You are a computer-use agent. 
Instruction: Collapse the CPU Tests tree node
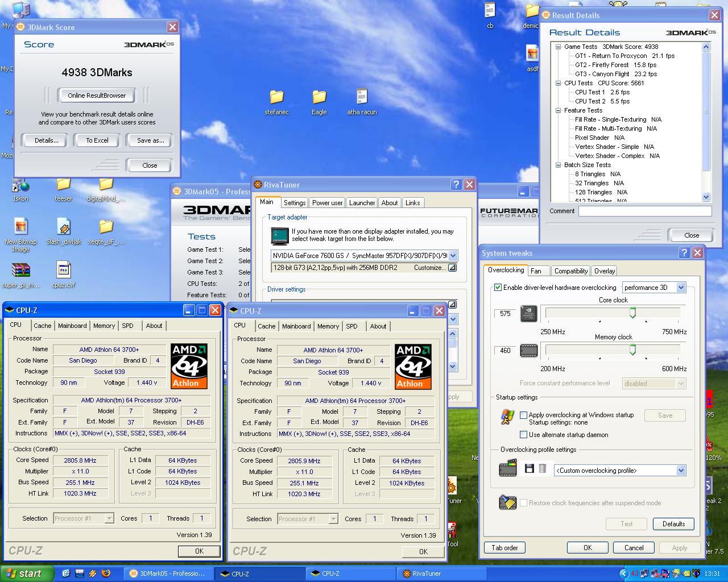pos(559,83)
